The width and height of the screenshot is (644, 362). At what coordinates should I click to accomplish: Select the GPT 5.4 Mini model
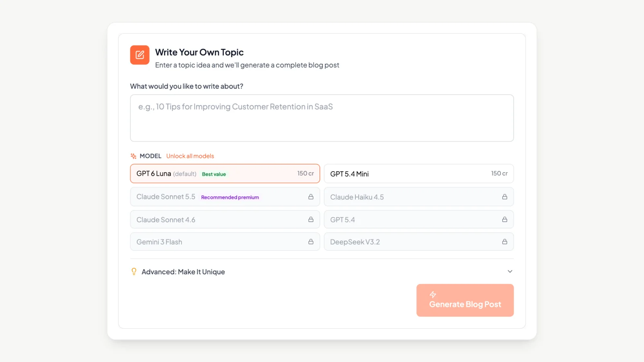[x=419, y=173]
